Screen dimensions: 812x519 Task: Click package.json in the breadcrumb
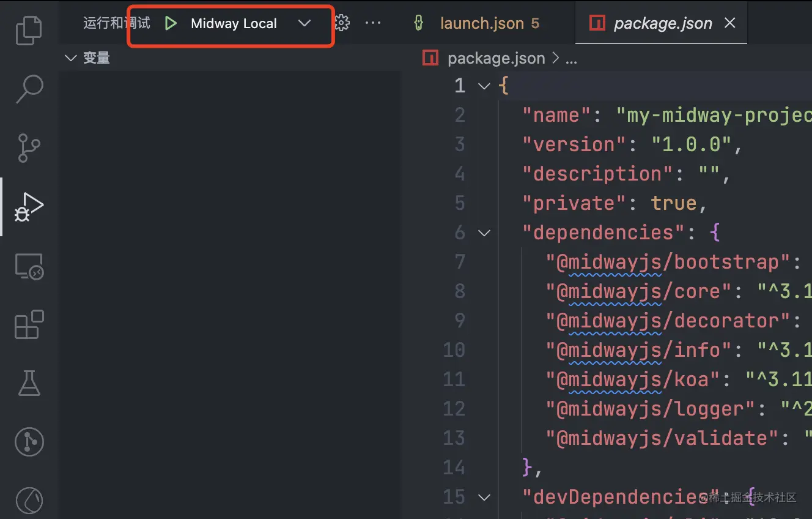(496, 58)
